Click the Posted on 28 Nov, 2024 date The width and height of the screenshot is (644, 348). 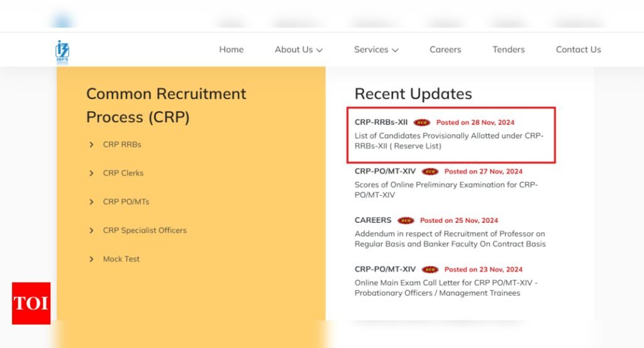(x=475, y=123)
